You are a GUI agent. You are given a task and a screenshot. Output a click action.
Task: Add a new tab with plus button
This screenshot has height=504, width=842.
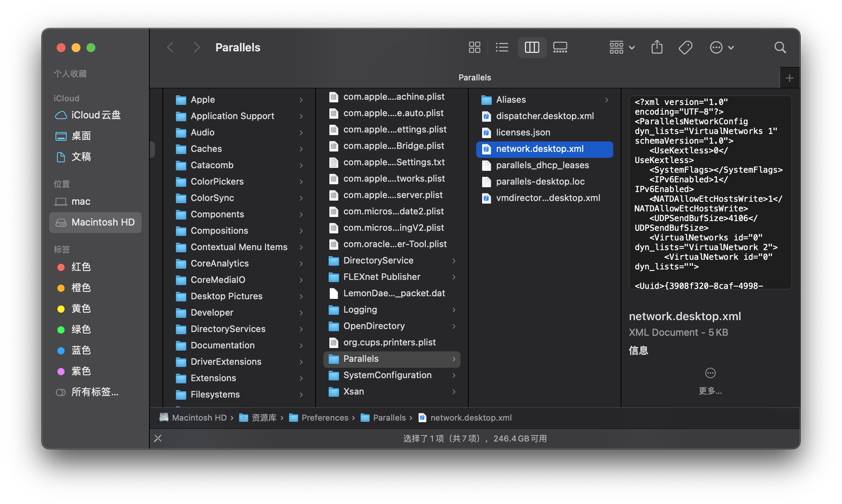pos(789,78)
